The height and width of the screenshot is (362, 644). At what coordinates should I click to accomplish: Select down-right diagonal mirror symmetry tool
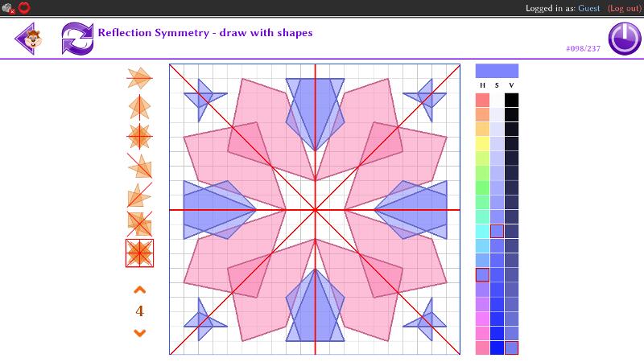pyautogui.click(x=139, y=166)
